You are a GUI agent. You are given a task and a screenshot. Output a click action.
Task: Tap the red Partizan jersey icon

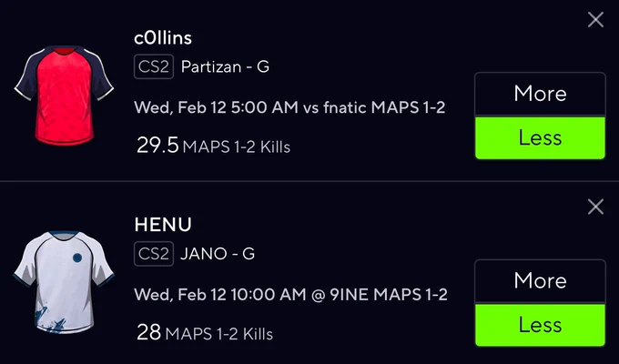coord(64,96)
